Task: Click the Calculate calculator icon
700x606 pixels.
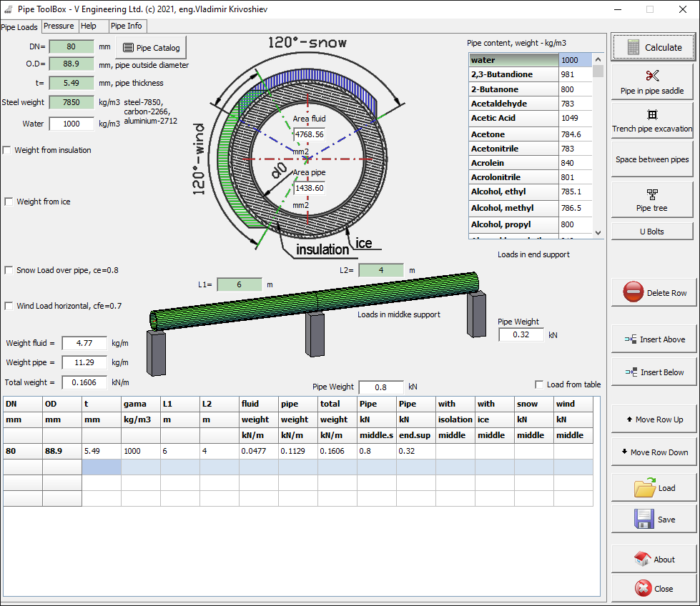Action: [x=633, y=47]
